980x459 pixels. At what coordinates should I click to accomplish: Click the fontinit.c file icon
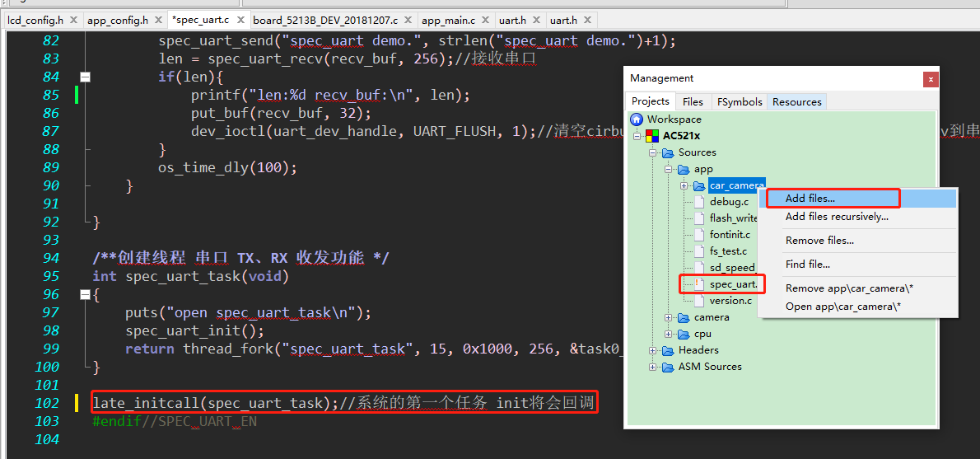point(699,235)
